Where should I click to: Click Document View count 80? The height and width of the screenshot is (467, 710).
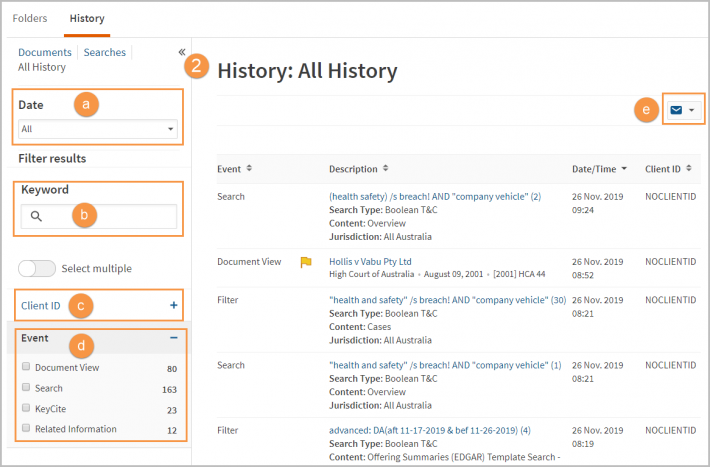coord(172,369)
